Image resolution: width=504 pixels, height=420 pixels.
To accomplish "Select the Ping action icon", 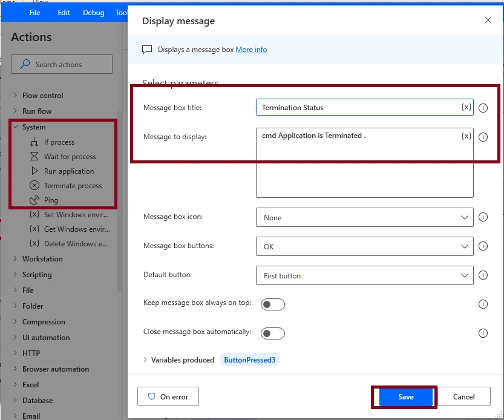I will click(34, 200).
